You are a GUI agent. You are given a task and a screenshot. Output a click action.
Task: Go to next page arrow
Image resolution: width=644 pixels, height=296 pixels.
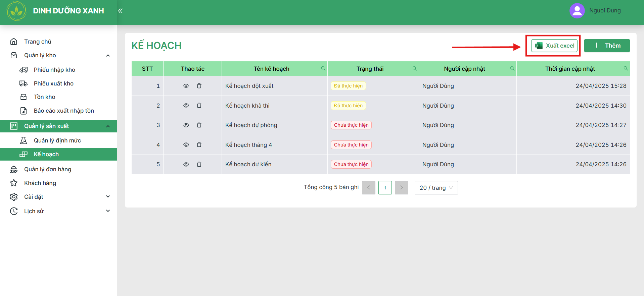402,188
